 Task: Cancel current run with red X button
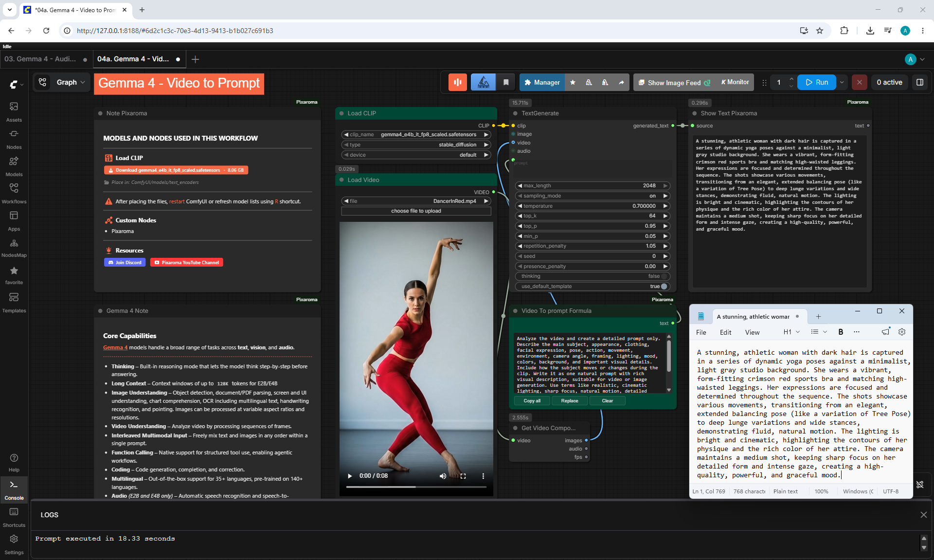pyautogui.click(x=860, y=82)
